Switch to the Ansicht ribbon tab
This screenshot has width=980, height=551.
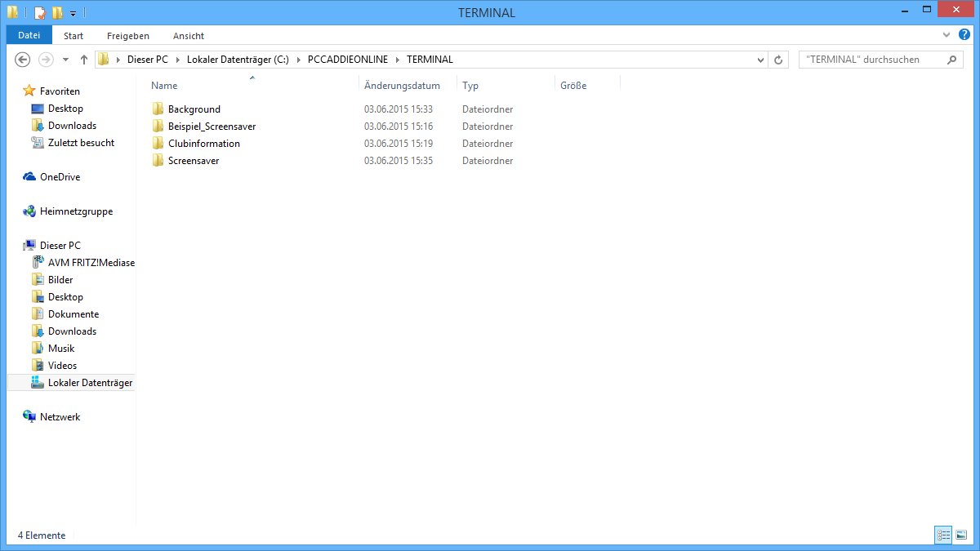coord(188,36)
